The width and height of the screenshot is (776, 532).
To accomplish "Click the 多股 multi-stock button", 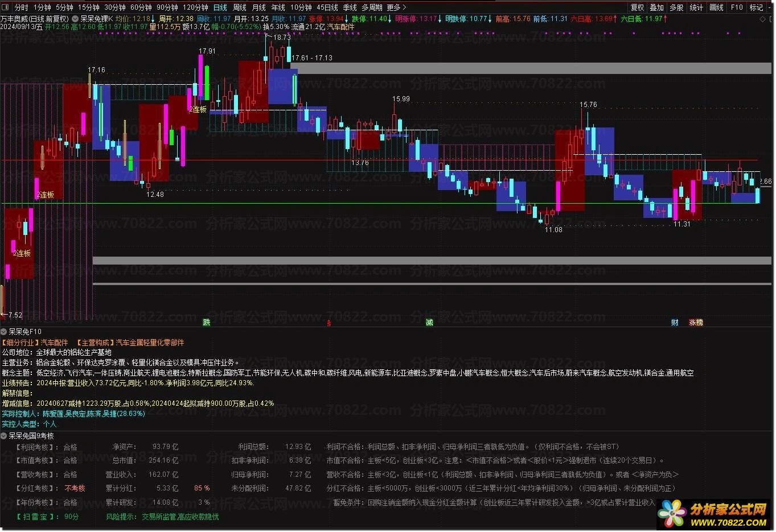I will [676, 7].
